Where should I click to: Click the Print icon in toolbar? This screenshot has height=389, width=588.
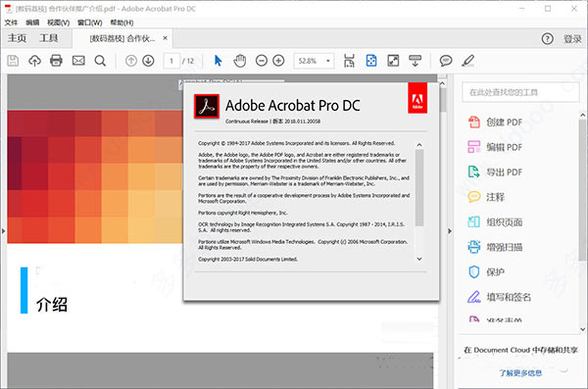point(56,61)
